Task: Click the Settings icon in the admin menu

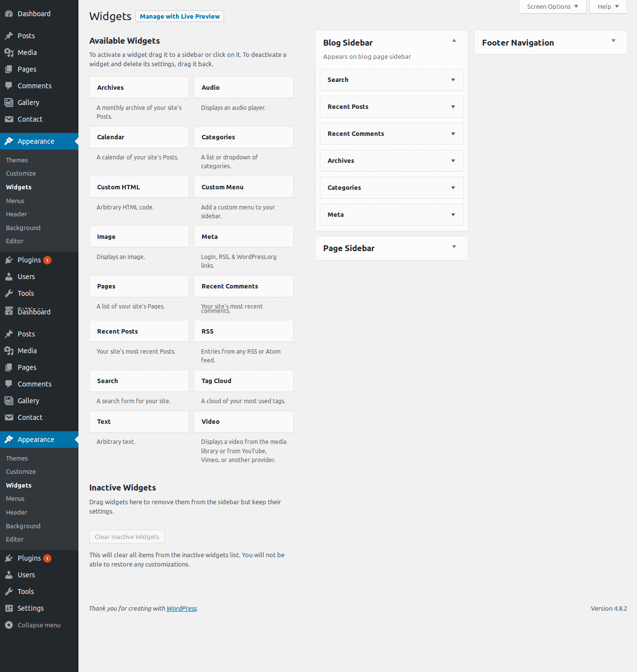Action: pos(9,608)
